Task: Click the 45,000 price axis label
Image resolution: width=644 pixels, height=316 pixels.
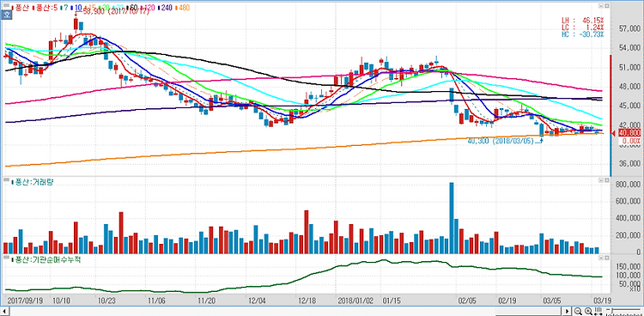Action: (x=629, y=106)
